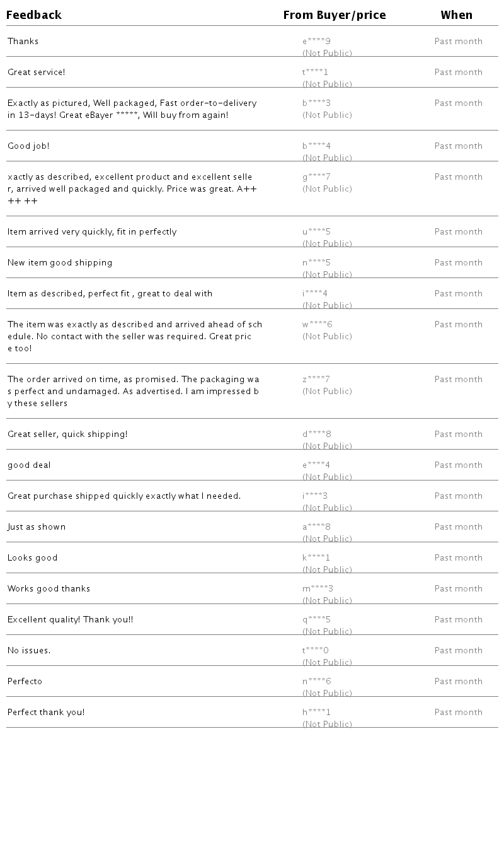Click buyer b****3 name
The height and width of the screenshot is (845, 504).
point(316,103)
